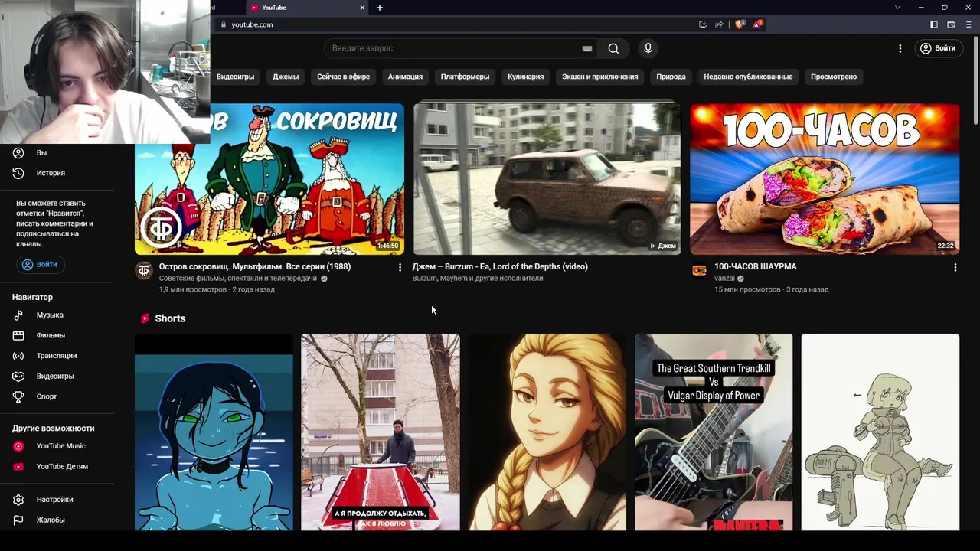980x551 pixels.
Task: Click the Навигатор sidebar heading
Action: (x=32, y=297)
